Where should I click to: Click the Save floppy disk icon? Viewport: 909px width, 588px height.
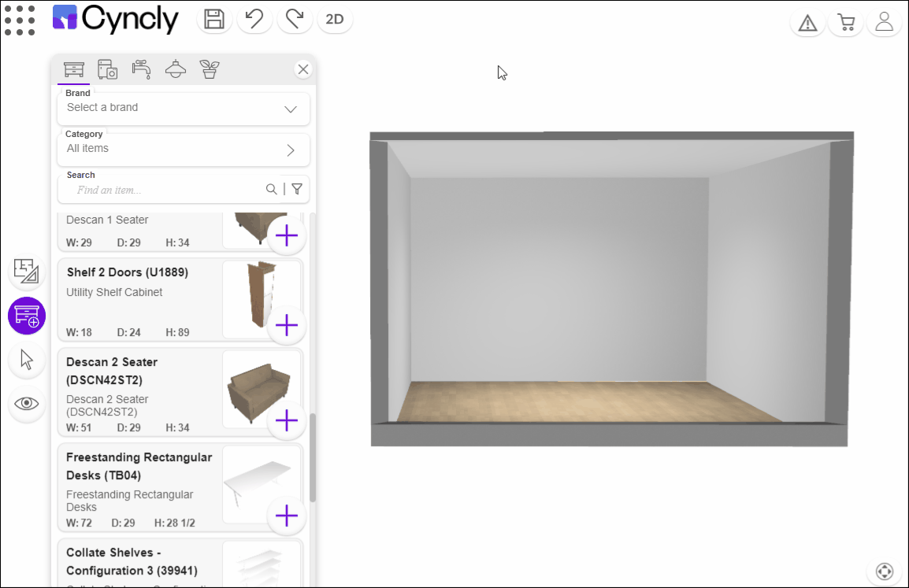(x=214, y=20)
